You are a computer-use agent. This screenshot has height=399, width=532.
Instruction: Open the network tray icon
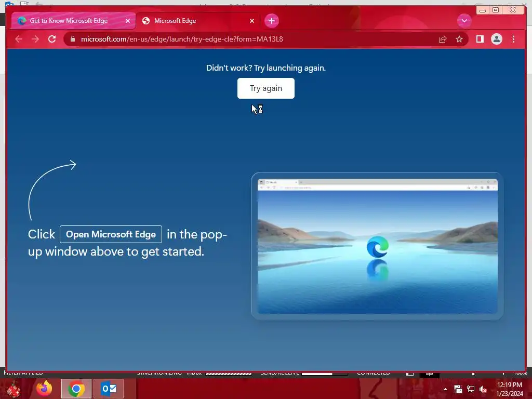click(x=471, y=389)
